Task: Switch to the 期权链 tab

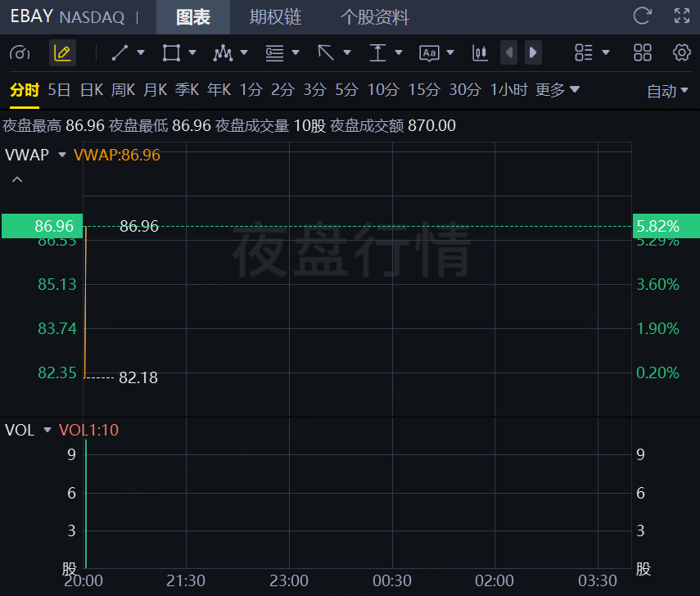Action: click(x=276, y=17)
